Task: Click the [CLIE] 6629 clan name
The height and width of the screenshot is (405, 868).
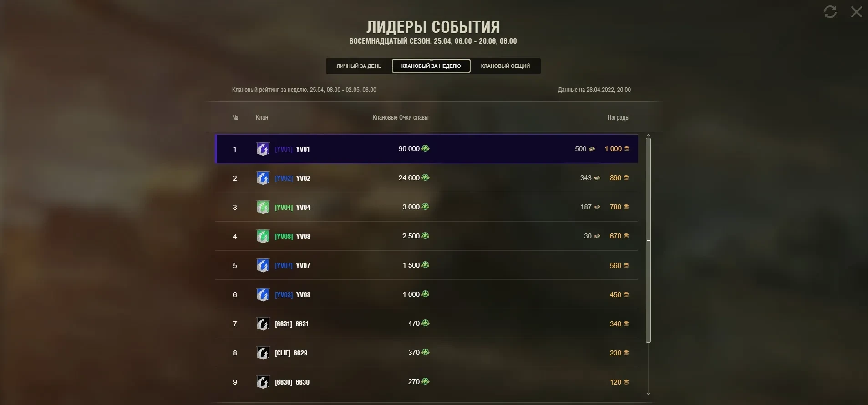Action: (291, 353)
